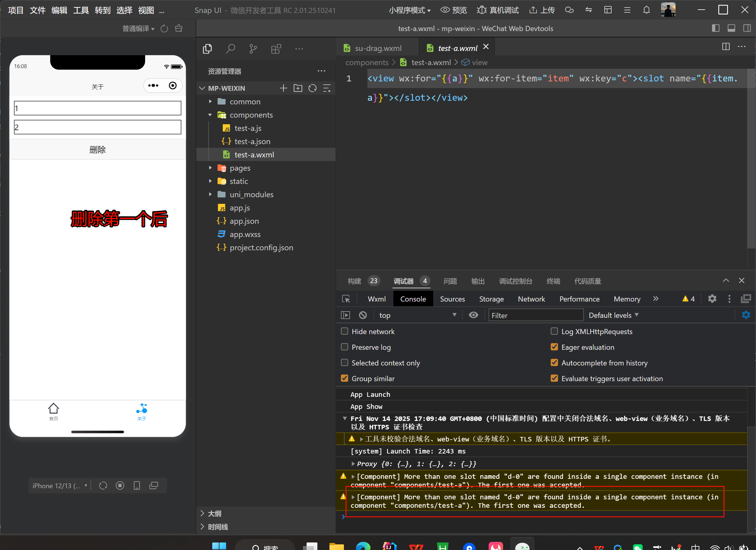Image resolution: width=756 pixels, height=550 pixels.
Task: Click the element inspector picker icon
Action: click(346, 299)
